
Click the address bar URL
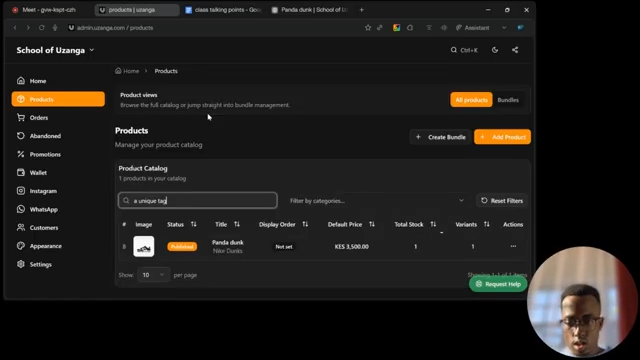[x=115, y=28]
